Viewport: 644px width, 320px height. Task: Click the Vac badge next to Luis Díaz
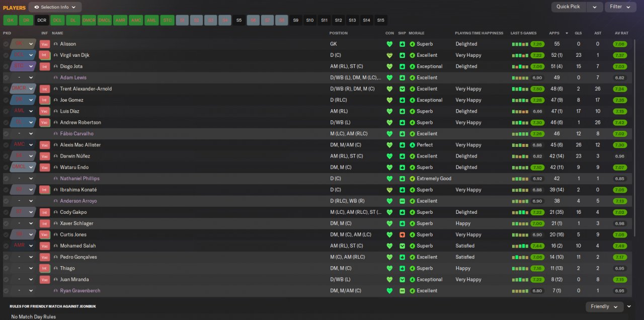coord(44,111)
